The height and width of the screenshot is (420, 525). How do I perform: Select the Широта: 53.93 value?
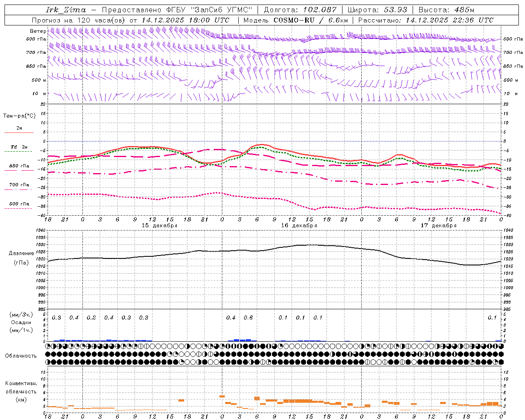(x=377, y=10)
